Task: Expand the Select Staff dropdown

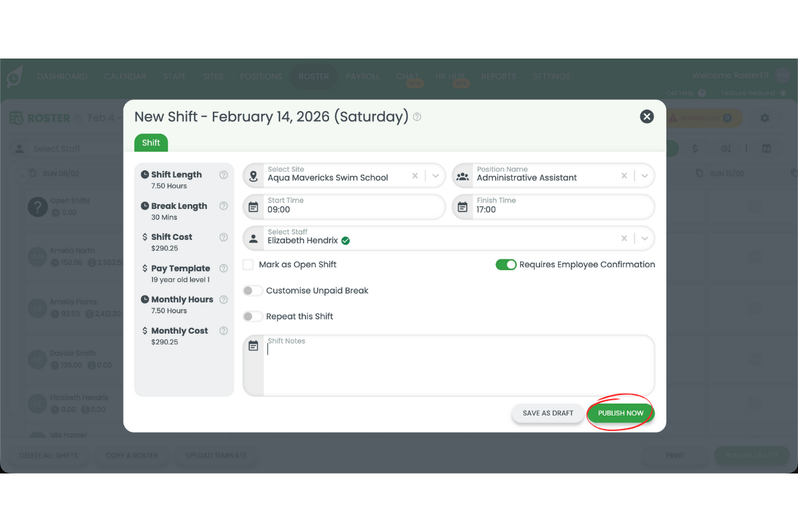Action: (x=644, y=238)
